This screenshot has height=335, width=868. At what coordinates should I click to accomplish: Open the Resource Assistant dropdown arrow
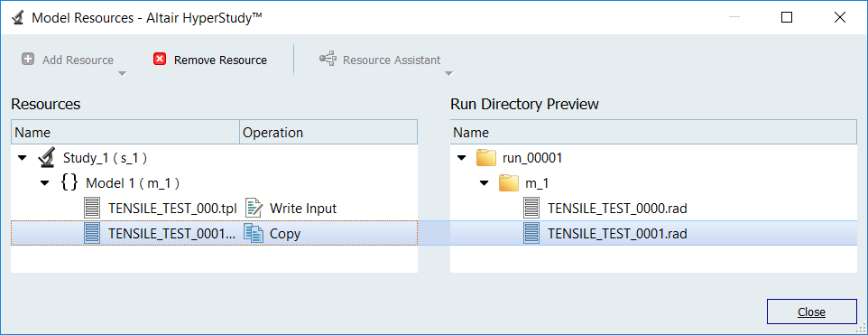pos(449,73)
